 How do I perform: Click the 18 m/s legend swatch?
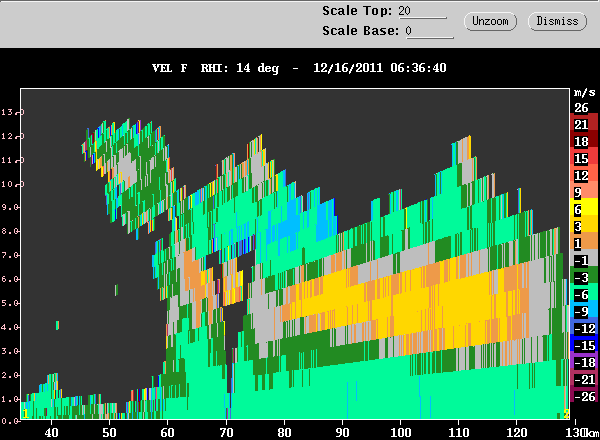tap(584, 141)
